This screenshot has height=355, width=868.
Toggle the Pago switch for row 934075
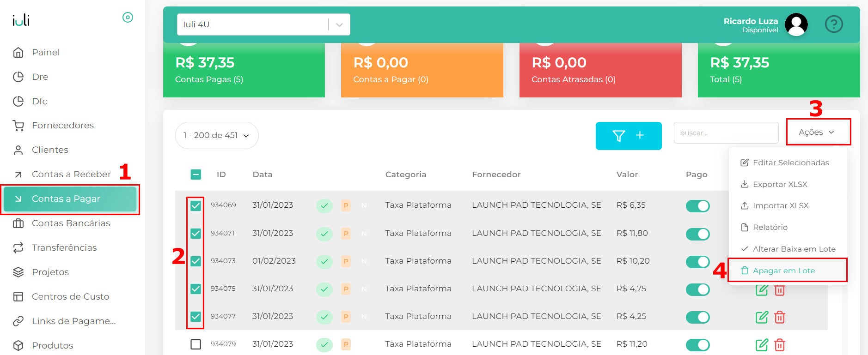(x=697, y=289)
